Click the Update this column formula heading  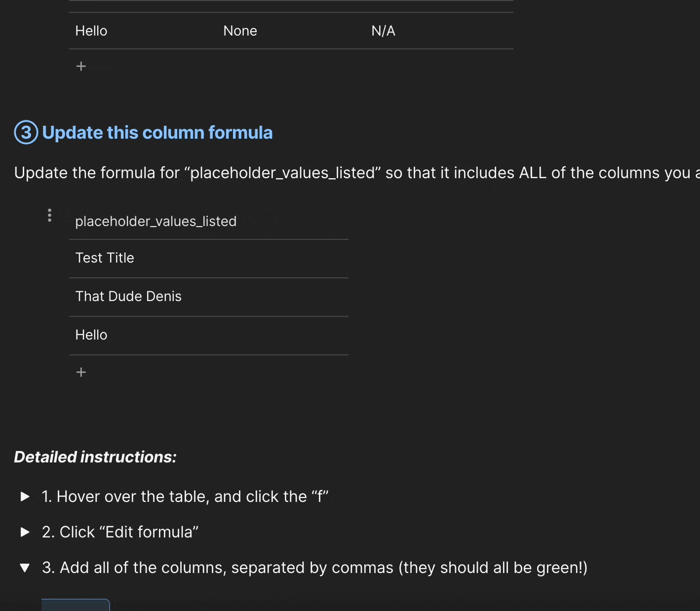tap(157, 133)
